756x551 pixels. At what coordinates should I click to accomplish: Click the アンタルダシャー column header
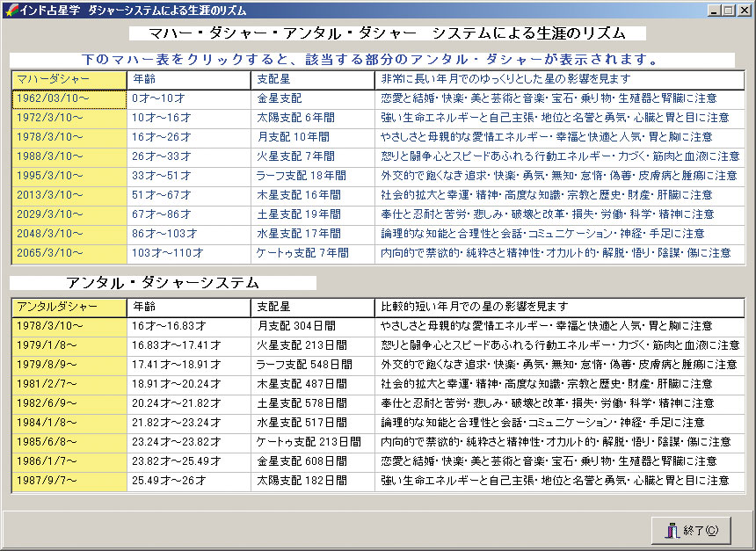69,308
